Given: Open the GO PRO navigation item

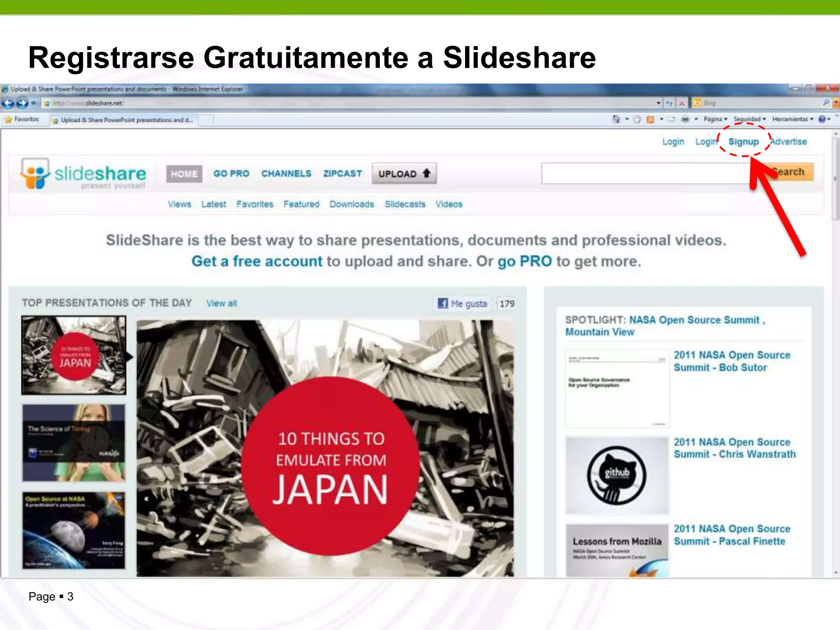Looking at the screenshot, I should [x=231, y=174].
